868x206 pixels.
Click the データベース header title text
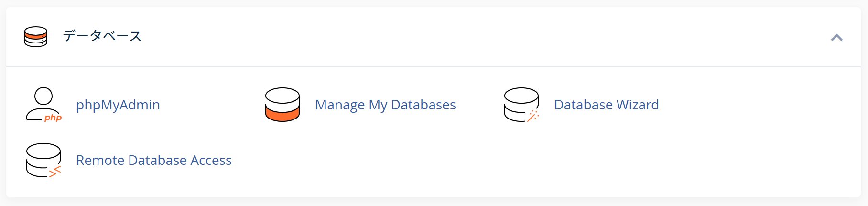[x=102, y=36]
